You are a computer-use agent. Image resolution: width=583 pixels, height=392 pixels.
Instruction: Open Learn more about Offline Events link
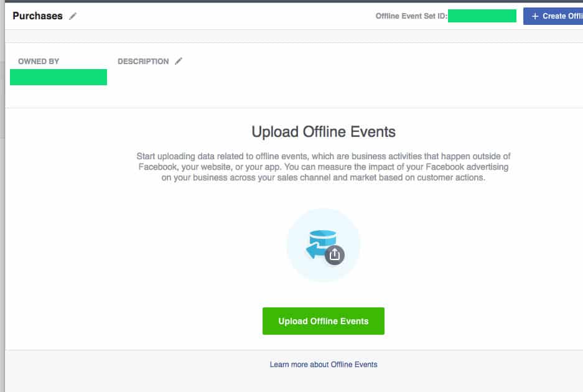click(x=324, y=365)
